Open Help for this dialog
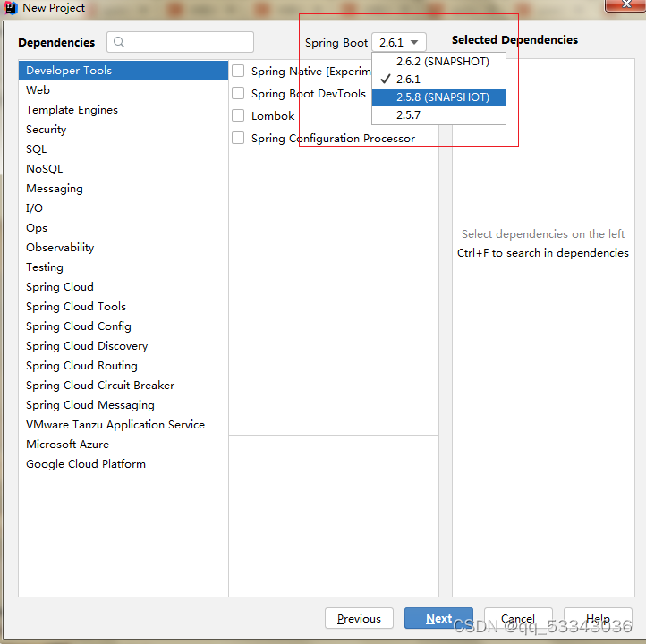646x644 pixels. click(598, 618)
